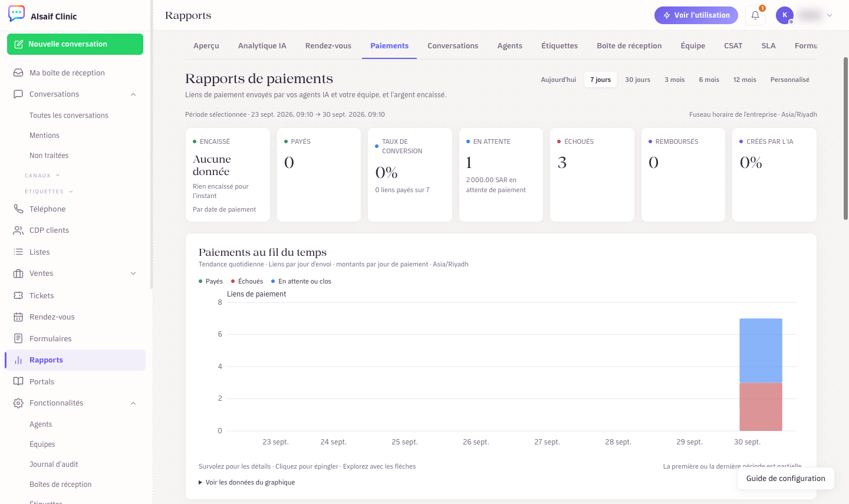The image size is (849, 504).
Task: Click the TAUX DE CONVERSION card
Action: click(x=410, y=174)
